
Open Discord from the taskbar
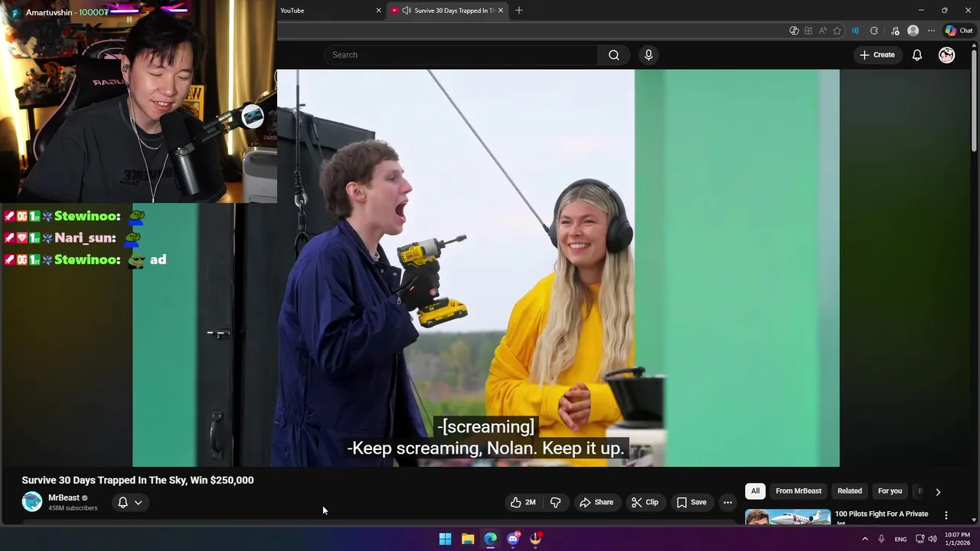(513, 539)
